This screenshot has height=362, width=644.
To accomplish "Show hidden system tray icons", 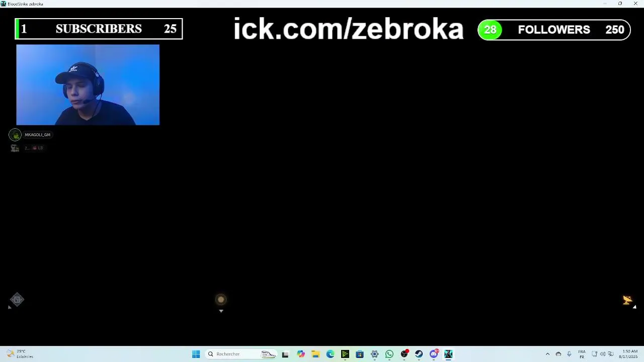I will pos(547,354).
